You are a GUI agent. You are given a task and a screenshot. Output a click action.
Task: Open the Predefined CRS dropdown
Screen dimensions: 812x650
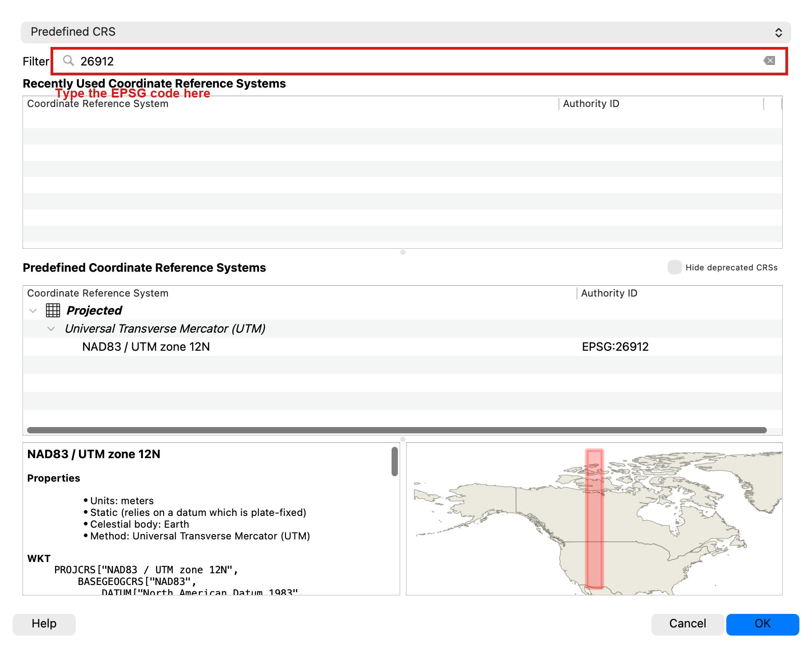[x=406, y=32]
